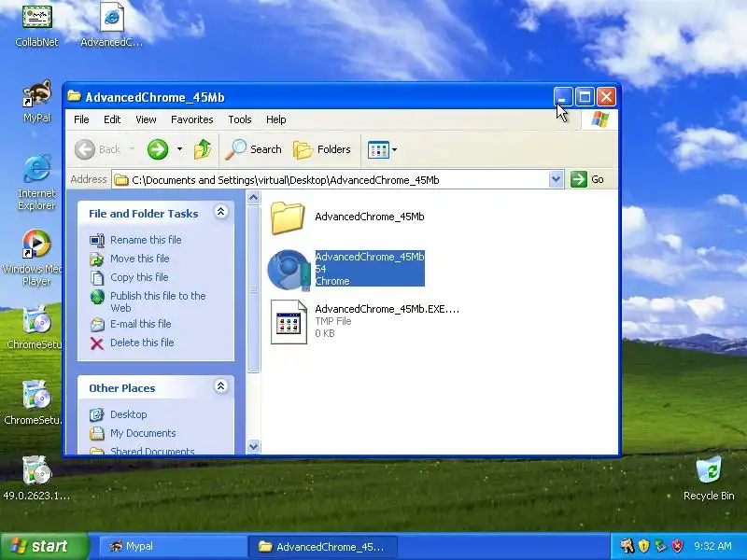Click the yellow security shield tray icon
The width and height of the screenshot is (747, 560).
644,546
